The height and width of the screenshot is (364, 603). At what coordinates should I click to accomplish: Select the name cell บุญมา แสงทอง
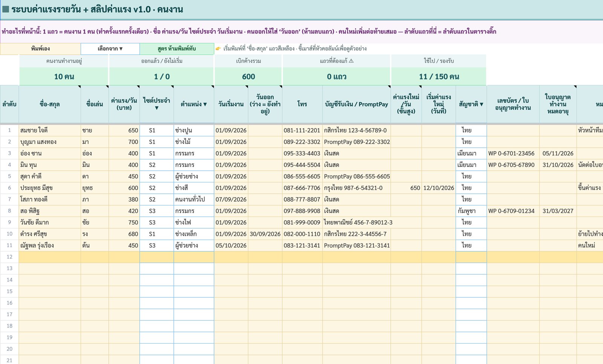tap(50, 142)
